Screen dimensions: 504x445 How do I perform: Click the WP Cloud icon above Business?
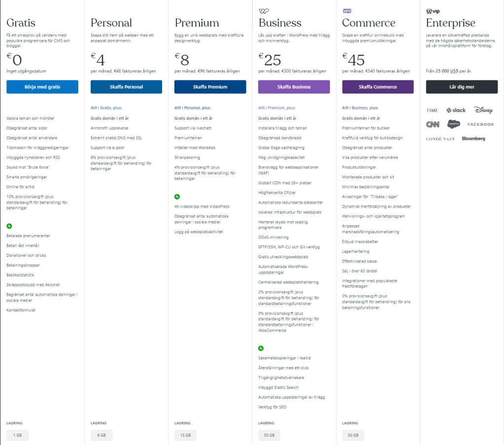(264, 11)
